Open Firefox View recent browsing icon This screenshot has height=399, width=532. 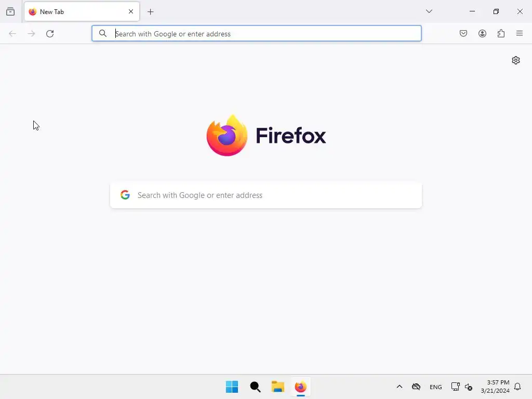coord(10,11)
